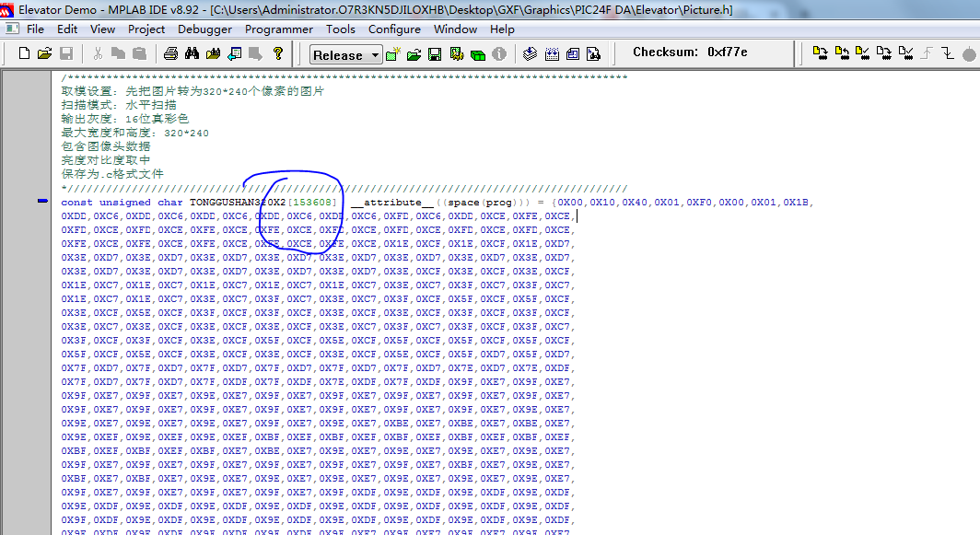Screen dimensions: 980x535
Task: Click the Verify target memory icon
Action: (863, 53)
